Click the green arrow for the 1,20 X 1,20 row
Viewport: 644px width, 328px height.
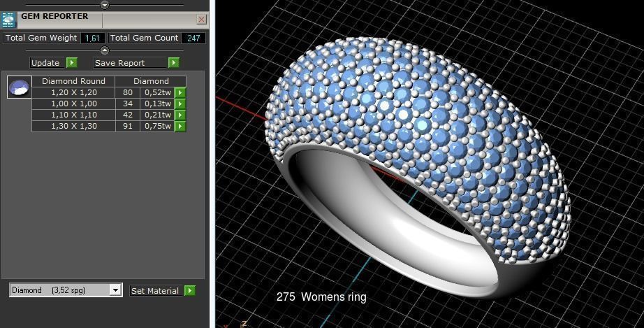[180, 92]
